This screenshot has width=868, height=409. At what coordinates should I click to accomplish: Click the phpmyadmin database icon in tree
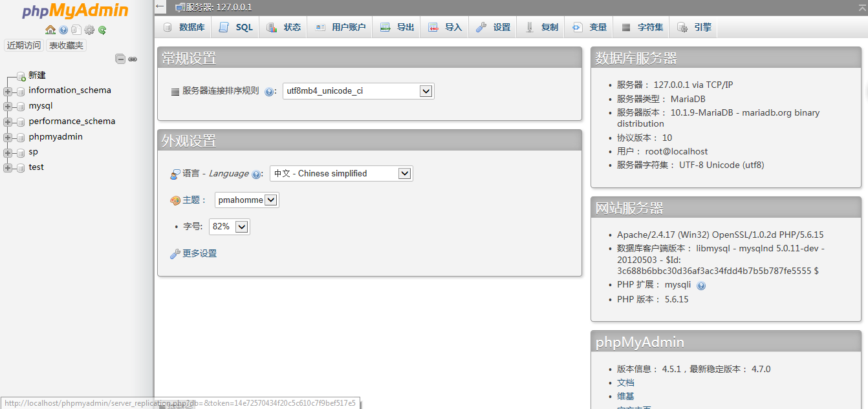[x=21, y=138]
